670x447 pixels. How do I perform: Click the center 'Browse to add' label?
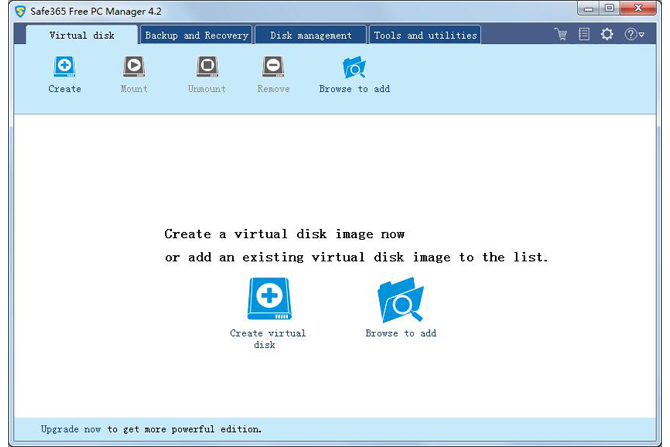[400, 333]
